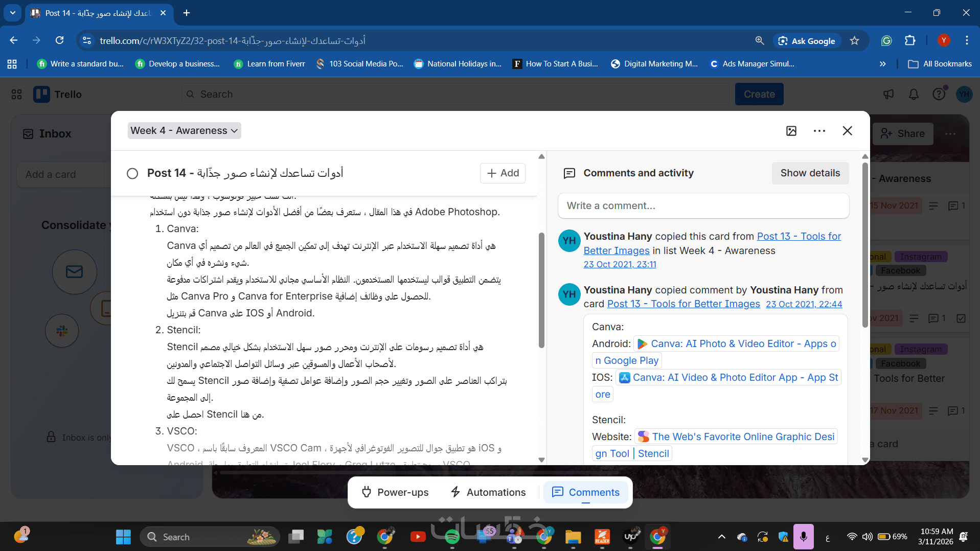Image resolution: width=980 pixels, height=551 pixels.
Task: Open the Trello help icon
Action: [939, 95]
